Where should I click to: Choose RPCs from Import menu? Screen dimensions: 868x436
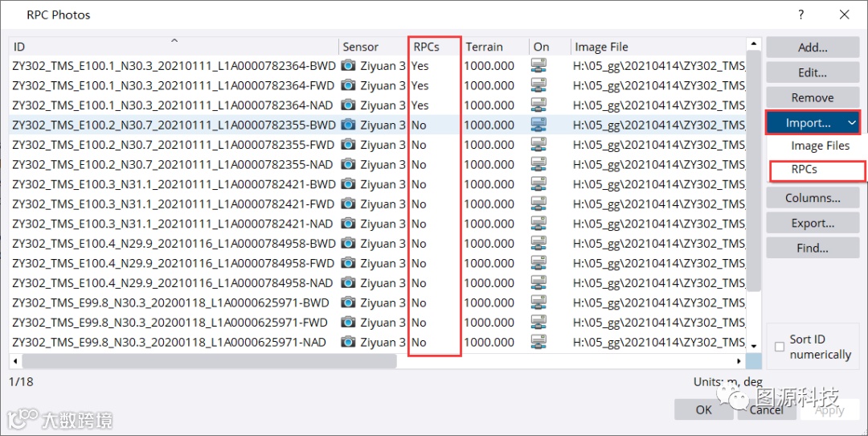(805, 170)
